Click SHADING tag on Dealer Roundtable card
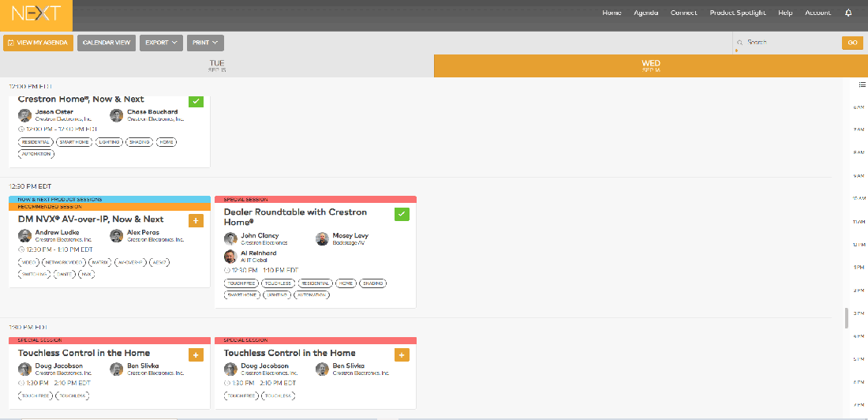Image resolution: width=868 pixels, height=420 pixels. [372, 283]
